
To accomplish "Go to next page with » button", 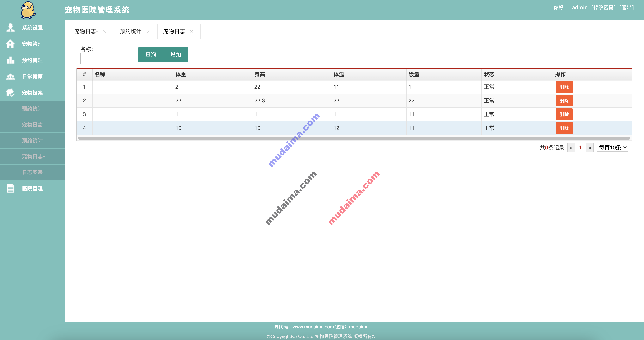I will tap(590, 148).
